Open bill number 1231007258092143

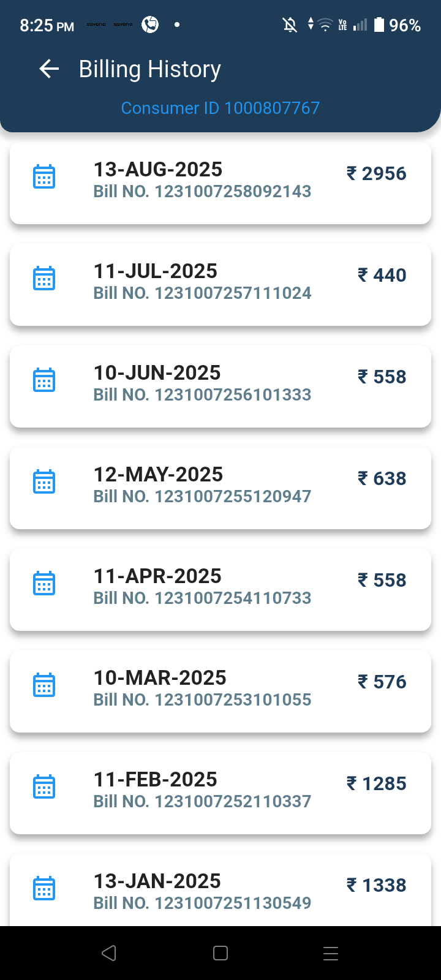tap(202, 192)
